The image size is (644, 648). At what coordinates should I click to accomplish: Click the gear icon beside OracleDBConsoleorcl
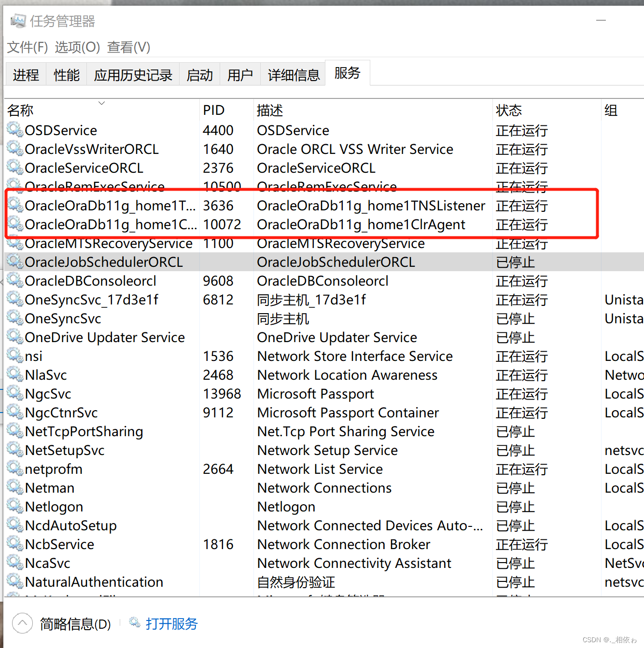pyautogui.click(x=15, y=280)
